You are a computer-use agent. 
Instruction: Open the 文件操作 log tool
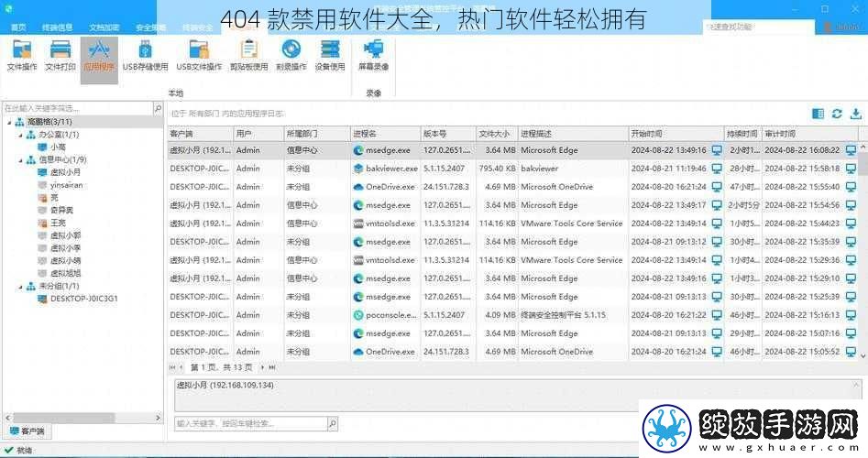pos(22,56)
